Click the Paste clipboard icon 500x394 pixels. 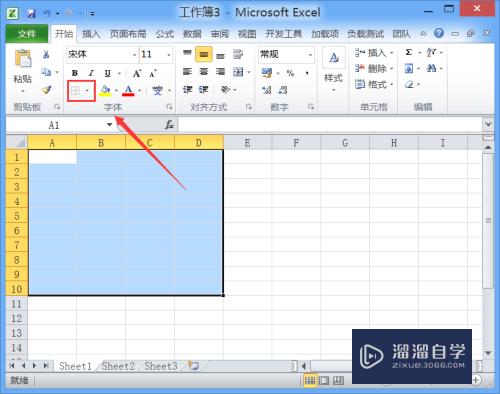[23, 58]
